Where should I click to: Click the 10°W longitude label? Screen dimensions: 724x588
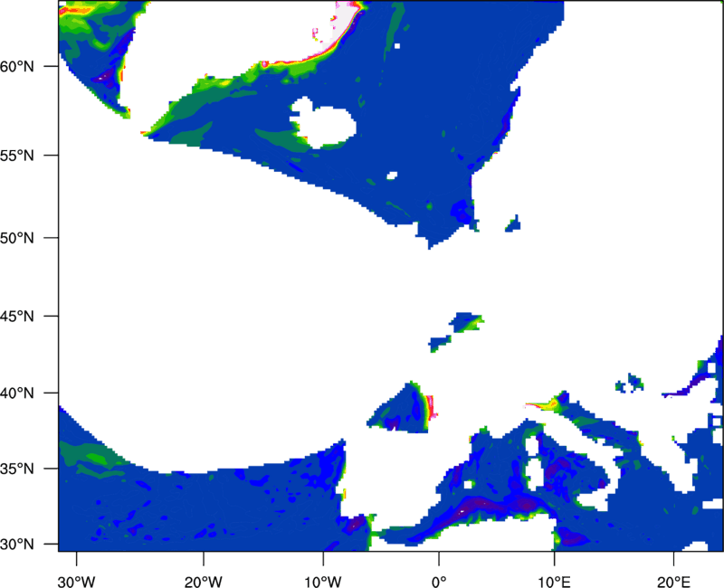coord(323,582)
